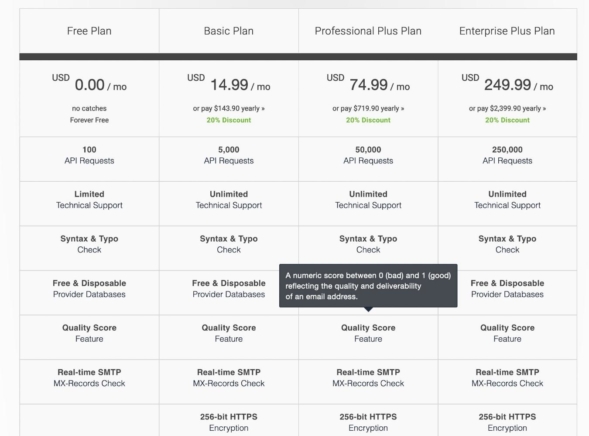The width and height of the screenshot is (589, 436).
Task: Click the Basic Plan 20% Discount label
Action: (x=228, y=120)
